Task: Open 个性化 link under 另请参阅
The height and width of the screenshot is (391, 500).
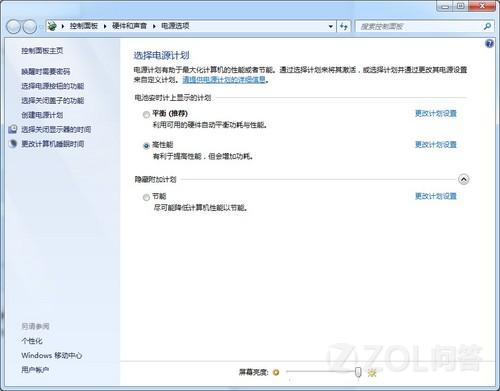Action: [32, 341]
